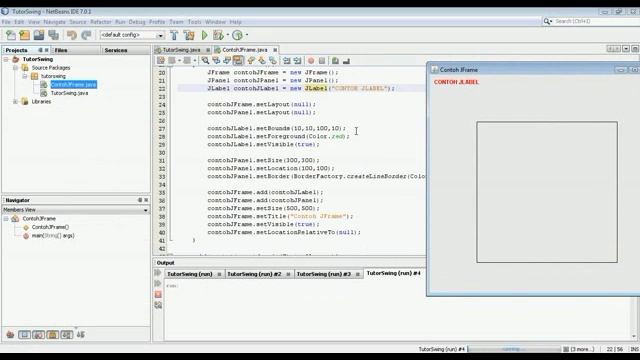Click the Re-run icon in Output panel
The width and height of the screenshot is (640, 360).
click(x=158, y=273)
